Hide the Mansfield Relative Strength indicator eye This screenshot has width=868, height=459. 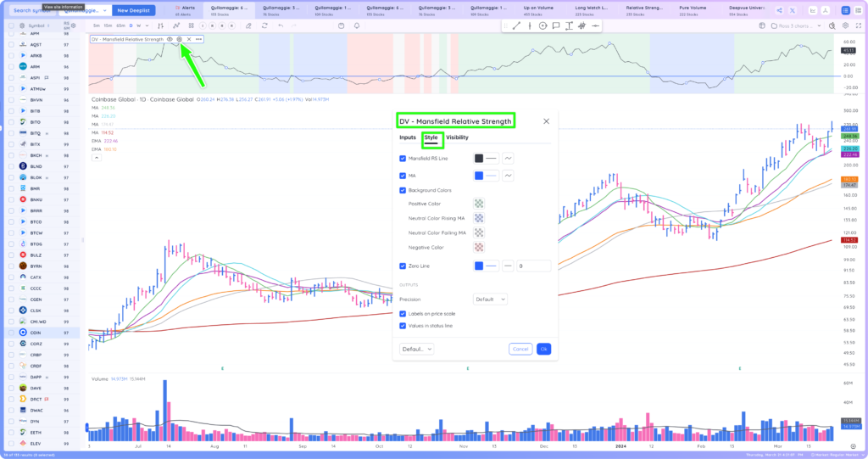(170, 39)
